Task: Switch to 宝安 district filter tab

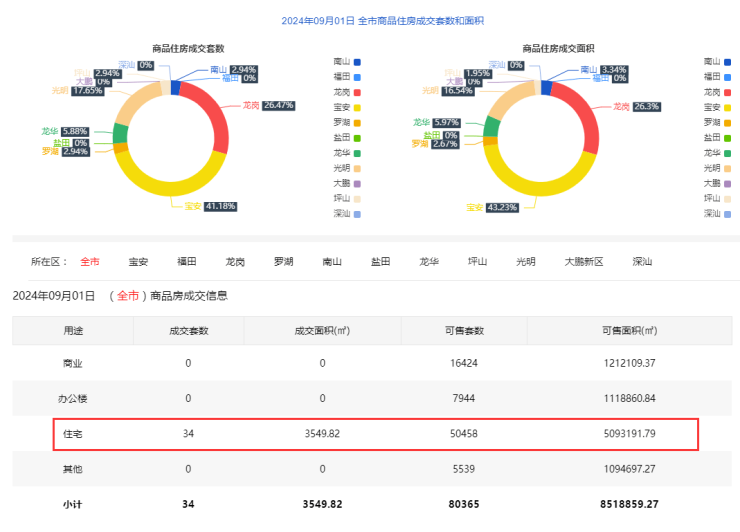Action: click(x=138, y=262)
